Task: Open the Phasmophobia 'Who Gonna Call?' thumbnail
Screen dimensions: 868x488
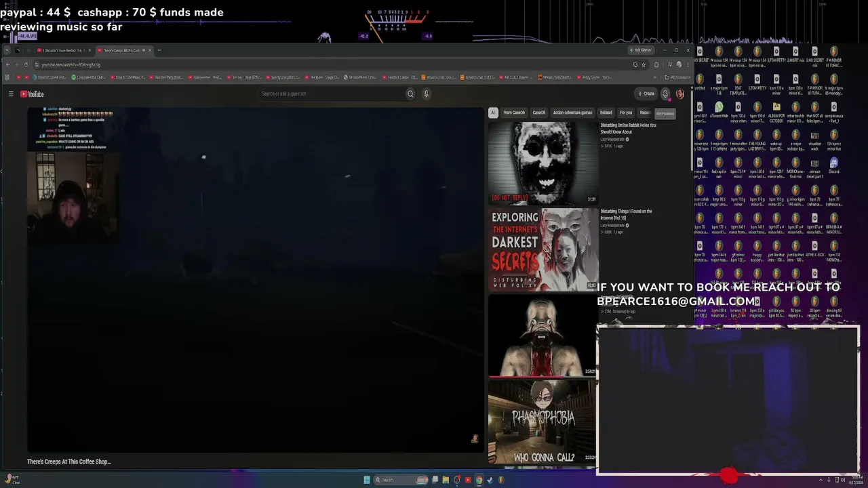Action: coord(543,422)
